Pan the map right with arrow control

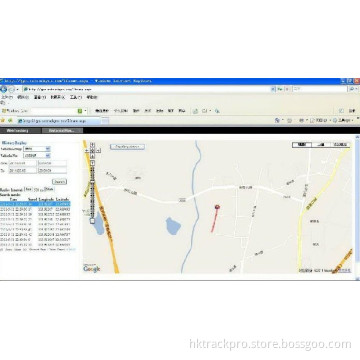click(98, 150)
